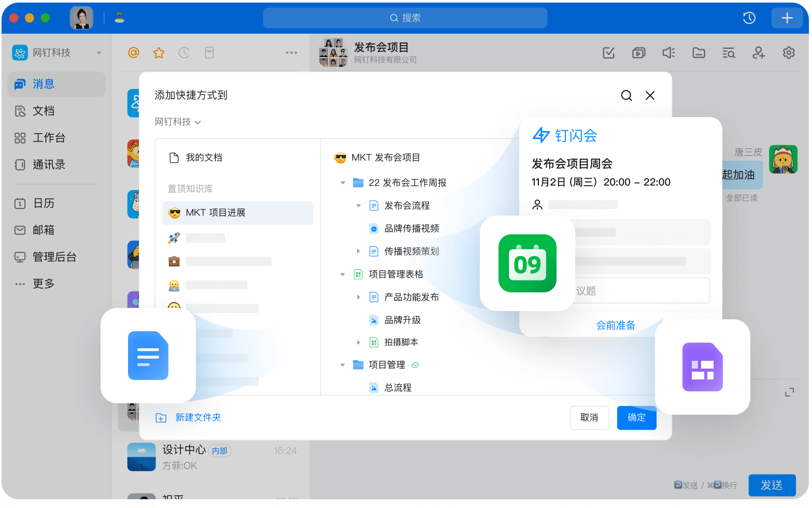Open group settings gear icon
The height and width of the screenshot is (508, 812).
click(789, 52)
